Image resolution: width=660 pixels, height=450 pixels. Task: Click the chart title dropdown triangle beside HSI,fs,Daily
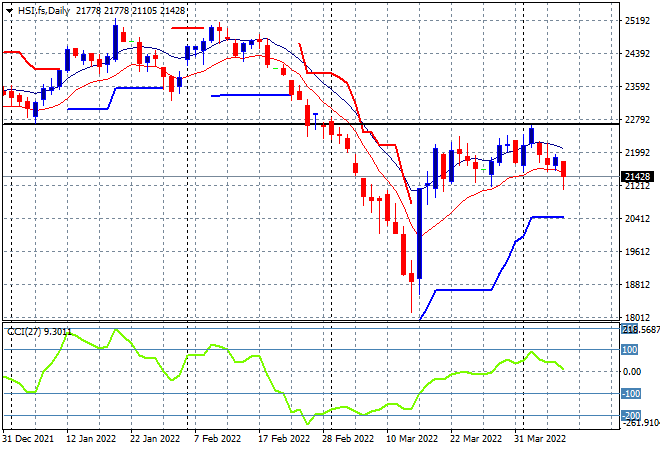(x=9, y=11)
